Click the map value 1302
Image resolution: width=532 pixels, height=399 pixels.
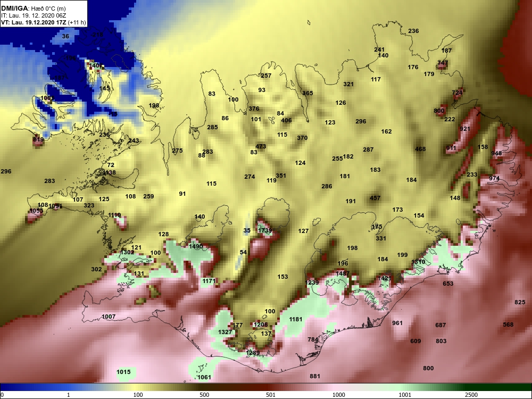[127, 252]
